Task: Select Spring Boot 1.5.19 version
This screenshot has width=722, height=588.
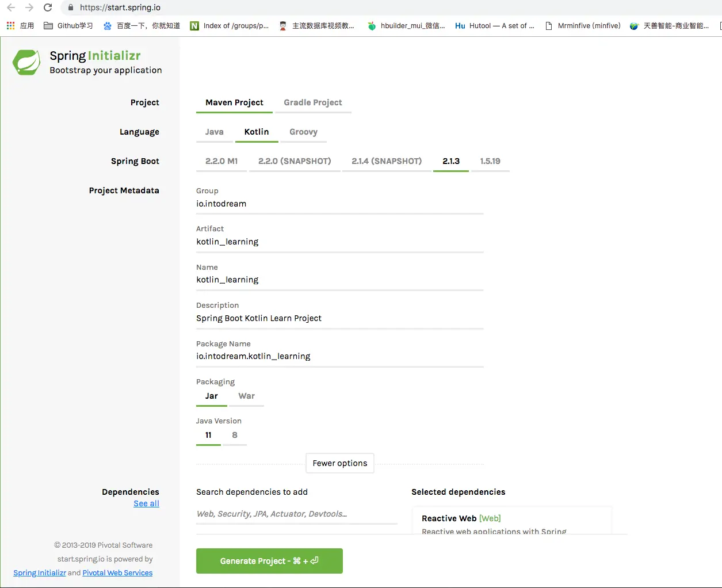Action: click(x=490, y=161)
